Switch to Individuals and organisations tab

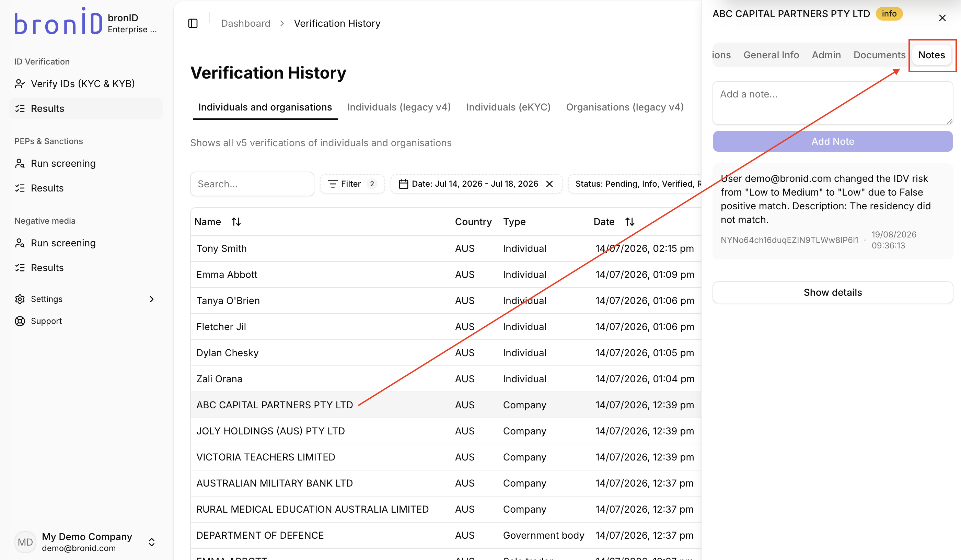tap(265, 107)
